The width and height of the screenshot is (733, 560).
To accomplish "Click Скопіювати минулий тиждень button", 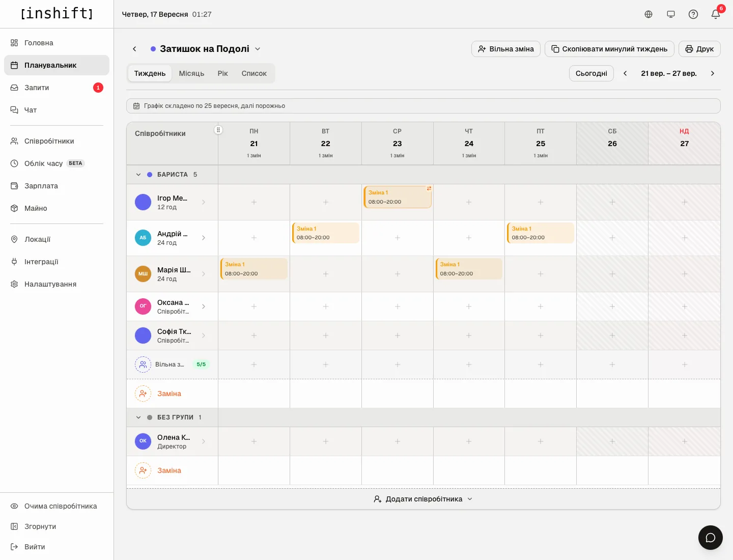I will 609,49.
